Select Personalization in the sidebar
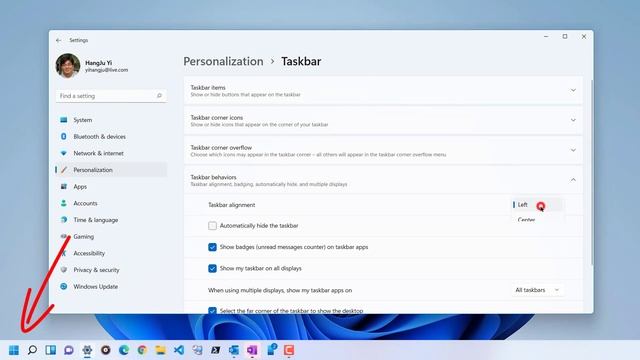Image resolution: width=640 pixels, height=360 pixels. click(x=111, y=170)
